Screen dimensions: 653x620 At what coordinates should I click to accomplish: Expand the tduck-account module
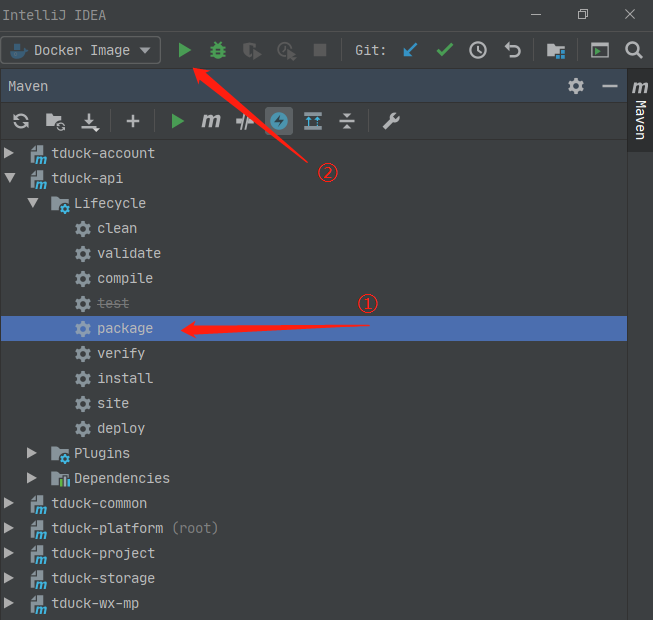point(9,153)
